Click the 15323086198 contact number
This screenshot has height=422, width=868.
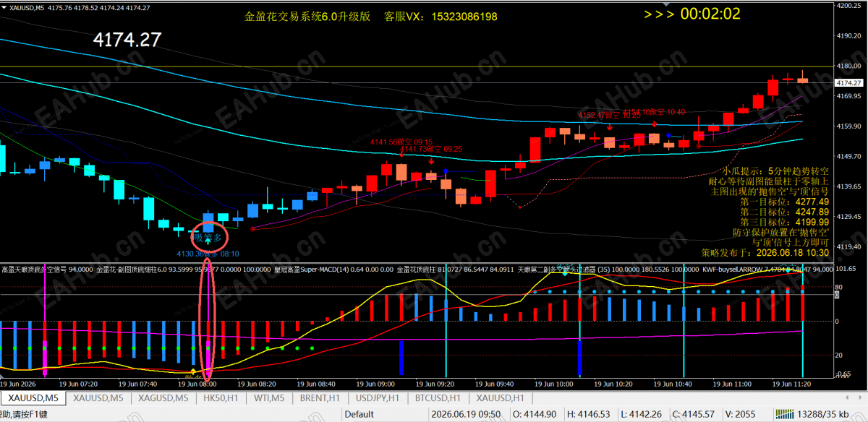tap(464, 16)
